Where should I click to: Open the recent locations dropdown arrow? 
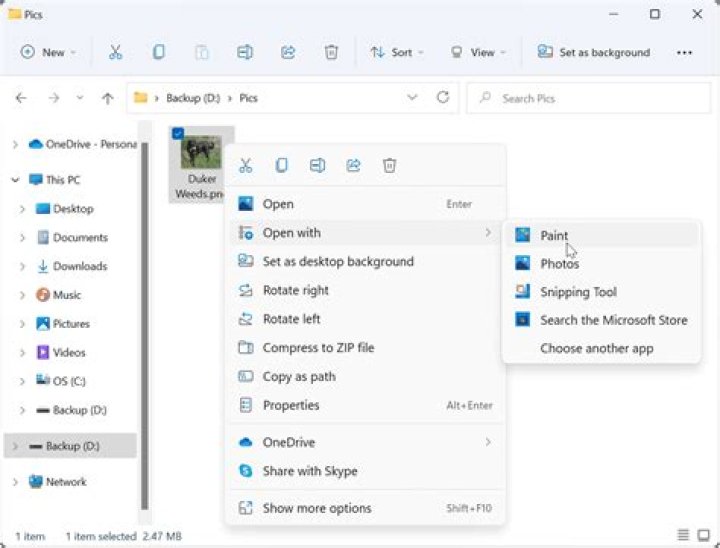(x=80, y=98)
